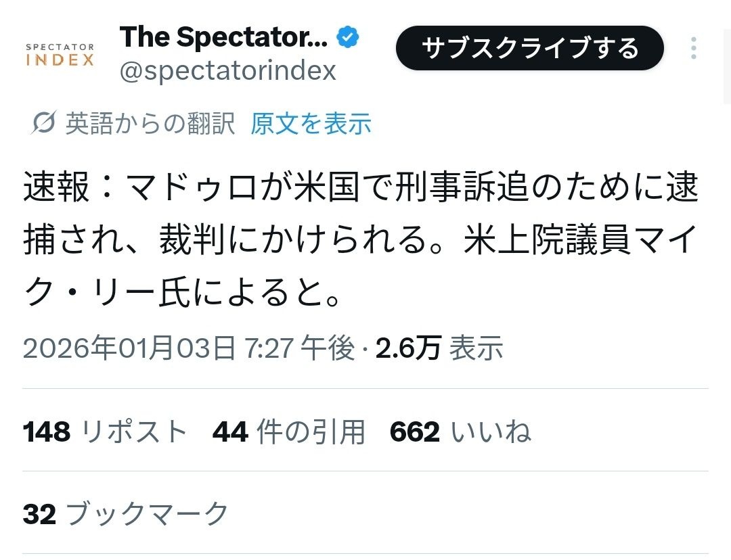Open the 2026年01月03日 7:27 午後 timestamp
The height and width of the screenshot is (560, 731).
[189, 348]
